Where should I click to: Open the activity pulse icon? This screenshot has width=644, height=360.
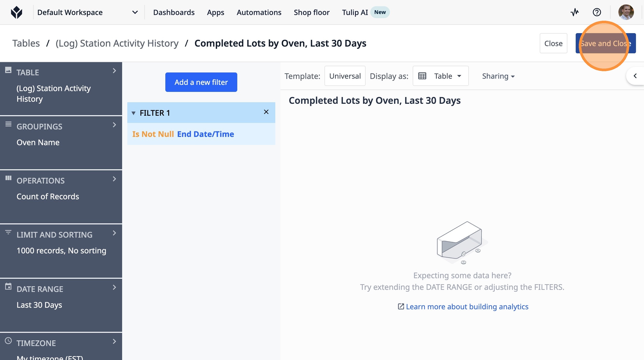coord(575,12)
